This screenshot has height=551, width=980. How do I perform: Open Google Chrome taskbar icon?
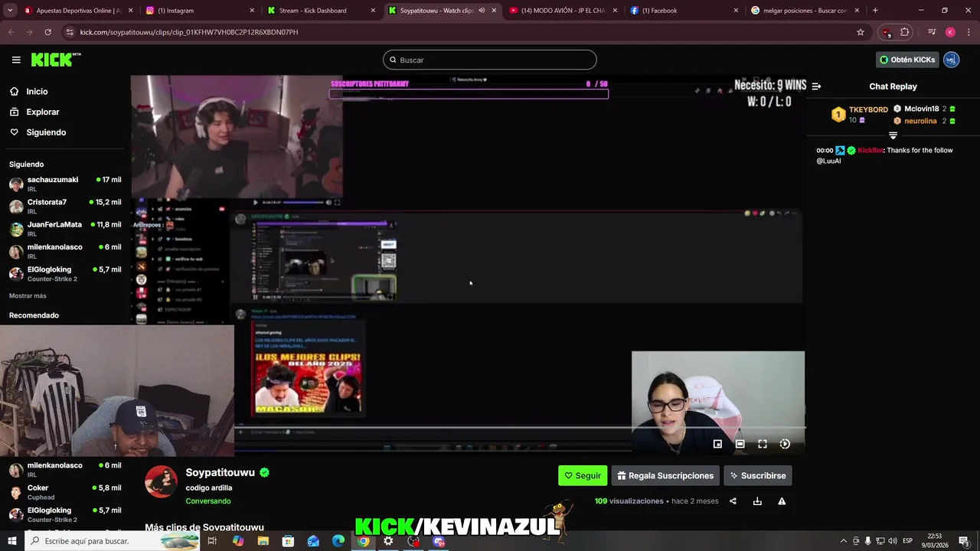(363, 541)
